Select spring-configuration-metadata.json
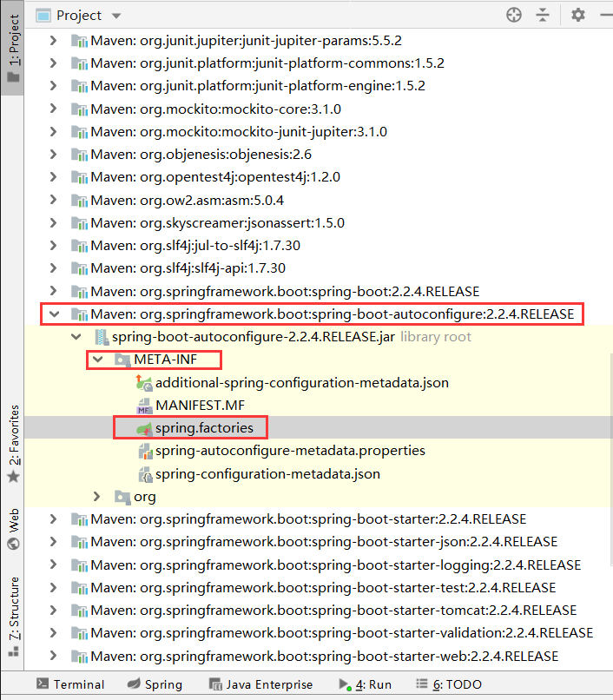 (x=268, y=474)
